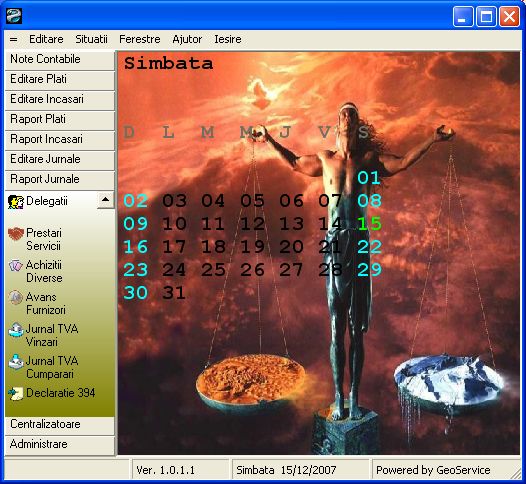
Task: Open the Ferestre menu
Action: (140, 39)
